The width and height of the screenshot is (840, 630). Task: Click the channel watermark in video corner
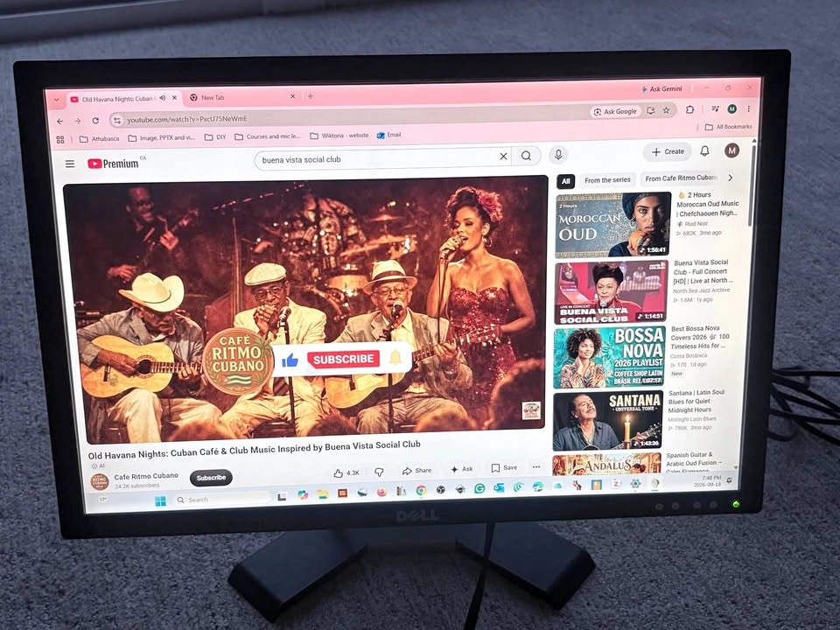tap(531, 411)
